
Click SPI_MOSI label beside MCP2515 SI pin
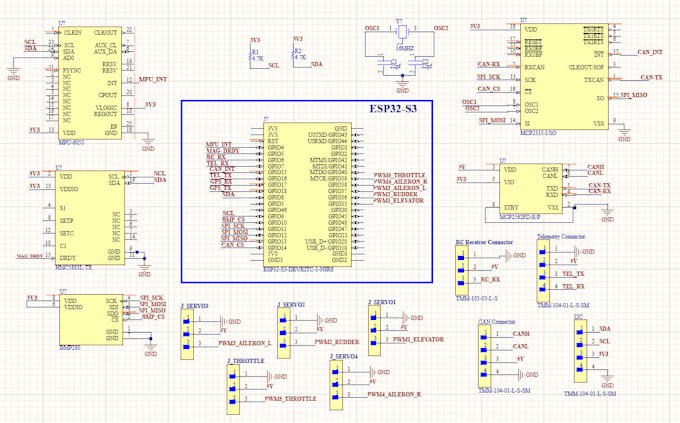pos(492,121)
